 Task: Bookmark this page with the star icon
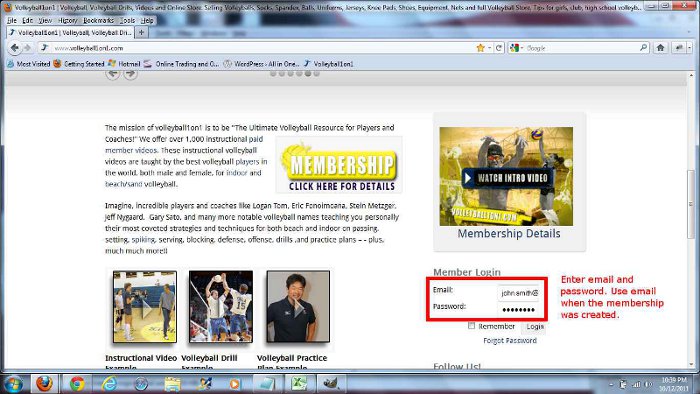(x=480, y=48)
